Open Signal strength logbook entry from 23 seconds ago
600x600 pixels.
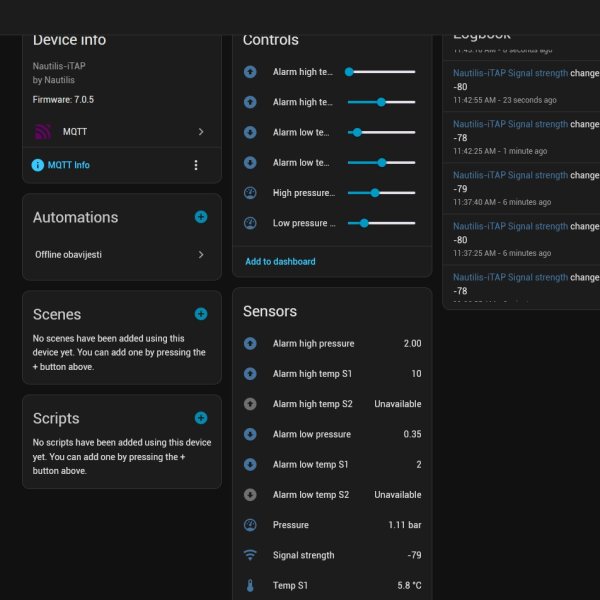click(x=521, y=86)
